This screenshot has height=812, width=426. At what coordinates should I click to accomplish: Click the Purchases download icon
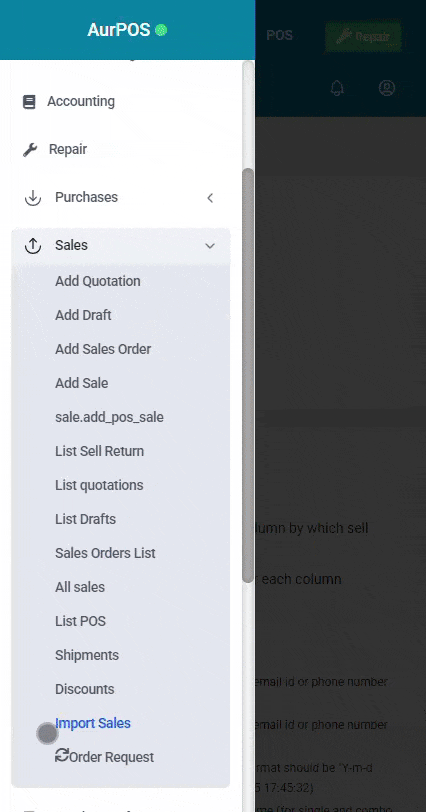(x=33, y=197)
